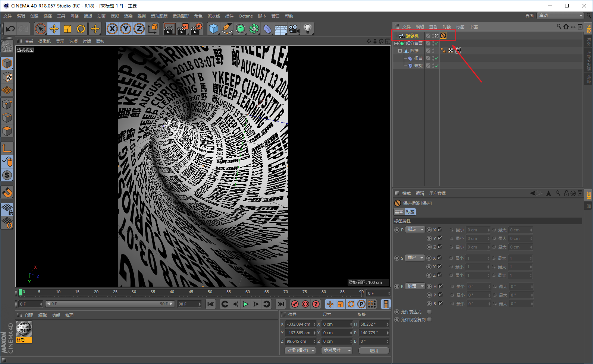
Task: Open the 用户数据 attribute menu
Action: [437, 193]
